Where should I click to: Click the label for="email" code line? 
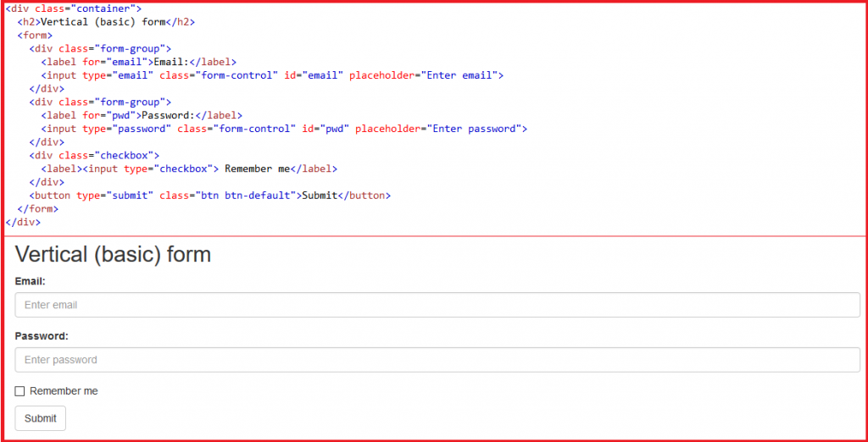(139, 62)
